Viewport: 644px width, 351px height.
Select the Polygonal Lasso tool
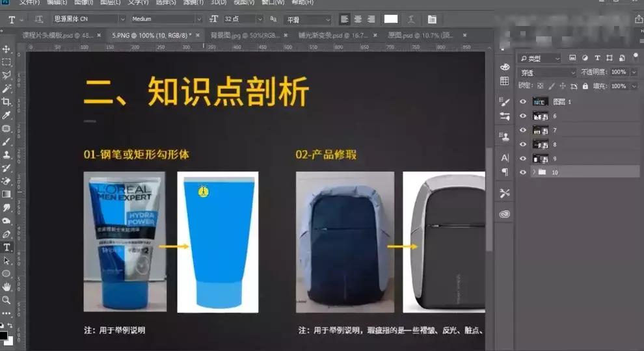[6, 75]
